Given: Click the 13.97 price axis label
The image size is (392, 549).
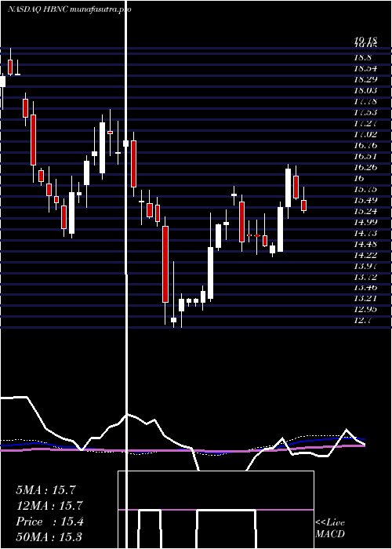Looking at the screenshot, I should 365,266.
